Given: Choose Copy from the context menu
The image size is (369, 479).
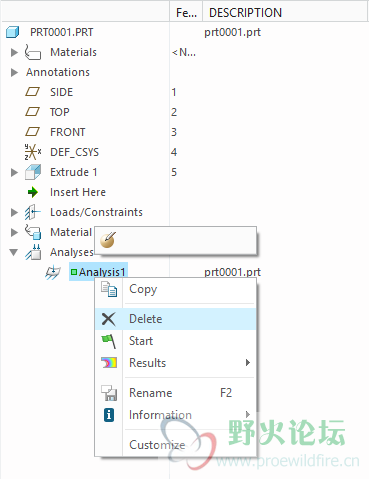Looking at the screenshot, I should (x=176, y=289).
